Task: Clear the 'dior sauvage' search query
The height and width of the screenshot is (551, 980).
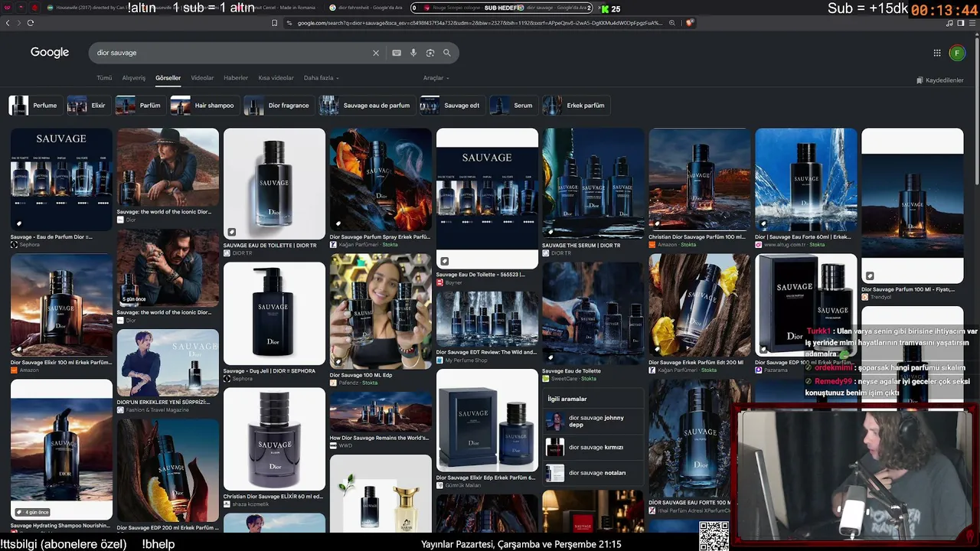Action: pos(376,53)
